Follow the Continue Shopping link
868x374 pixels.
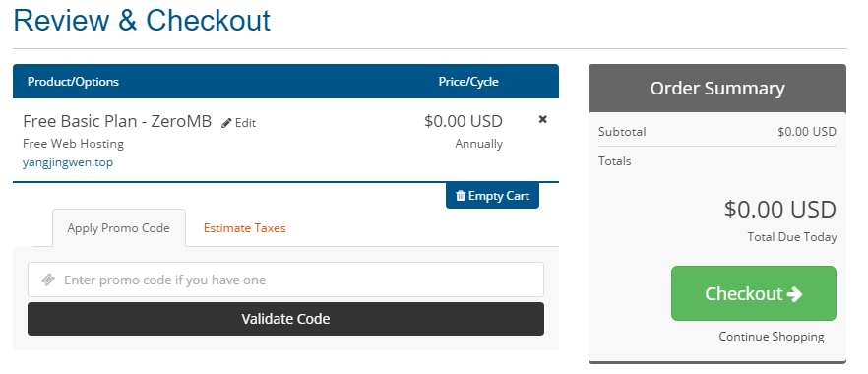pyautogui.click(x=772, y=337)
